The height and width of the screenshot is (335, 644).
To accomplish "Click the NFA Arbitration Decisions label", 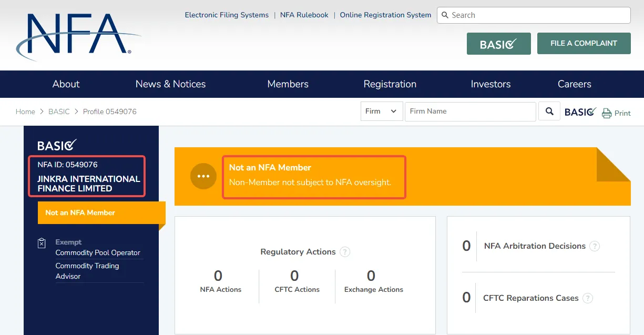I will [535, 246].
